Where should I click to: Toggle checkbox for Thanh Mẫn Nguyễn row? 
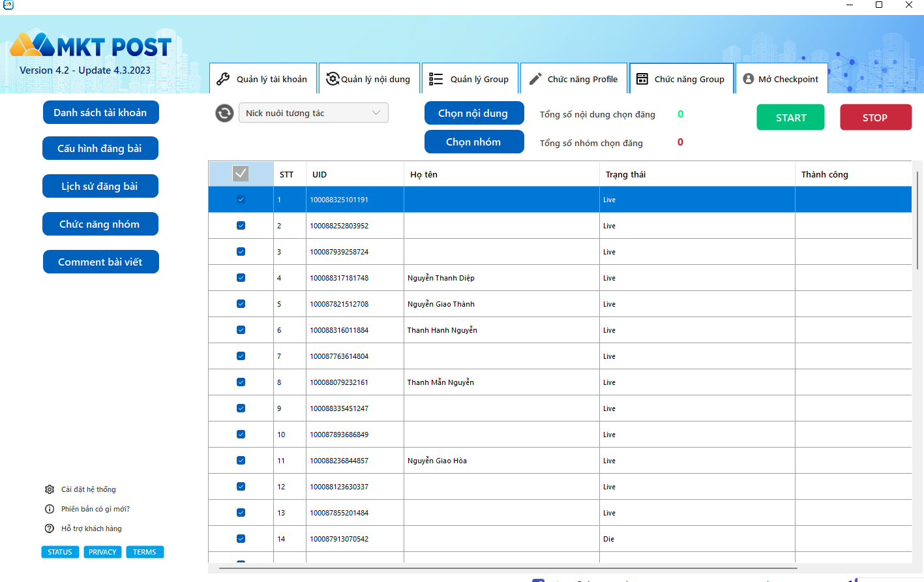[x=241, y=382]
